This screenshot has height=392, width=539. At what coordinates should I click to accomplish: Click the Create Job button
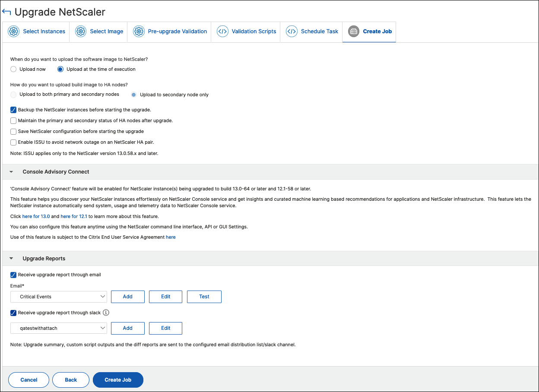[x=118, y=380]
